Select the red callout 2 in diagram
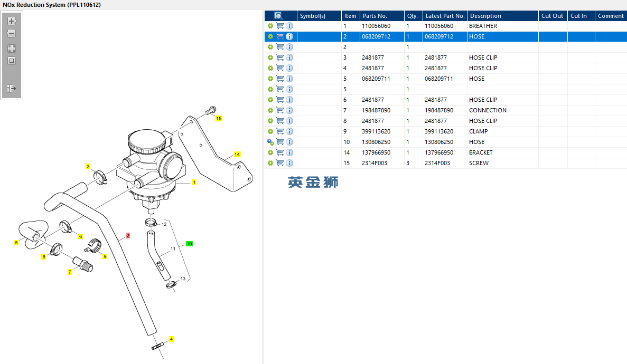Screen dimensions: 627x364 [x=127, y=235]
